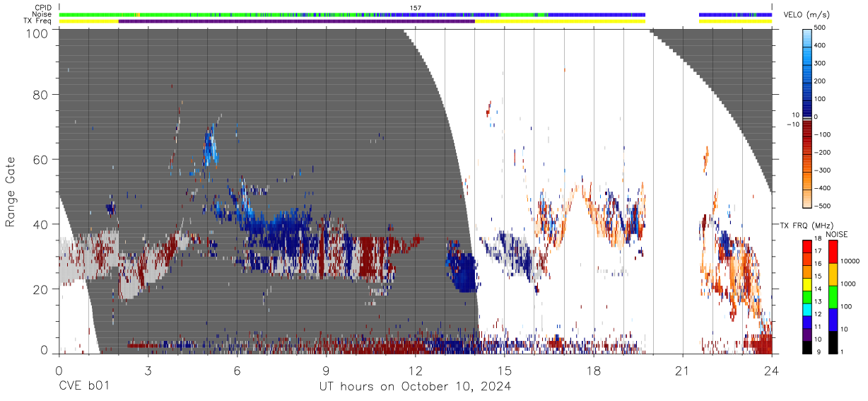Click the Range Gate axis title
The width and height of the screenshot is (868, 401).
coord(11,192)
